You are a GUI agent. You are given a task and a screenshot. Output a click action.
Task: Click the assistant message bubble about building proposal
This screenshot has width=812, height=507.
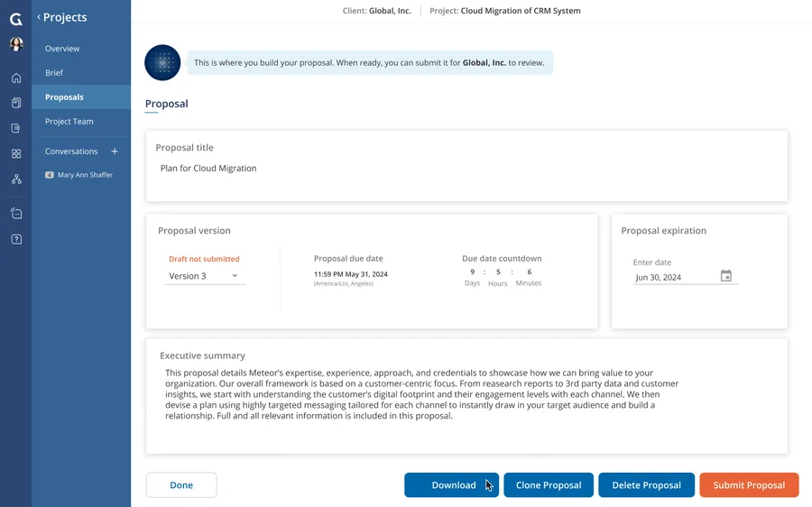pos(370,62)
